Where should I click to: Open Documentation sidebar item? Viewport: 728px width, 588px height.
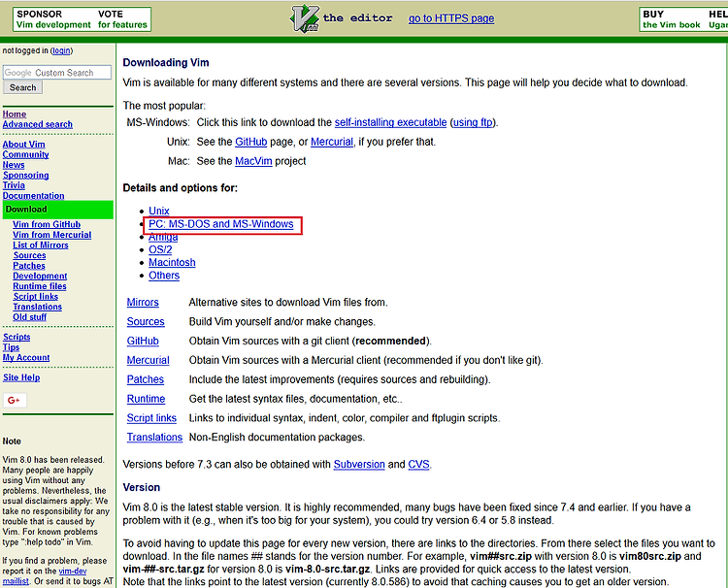pos(33,196)
